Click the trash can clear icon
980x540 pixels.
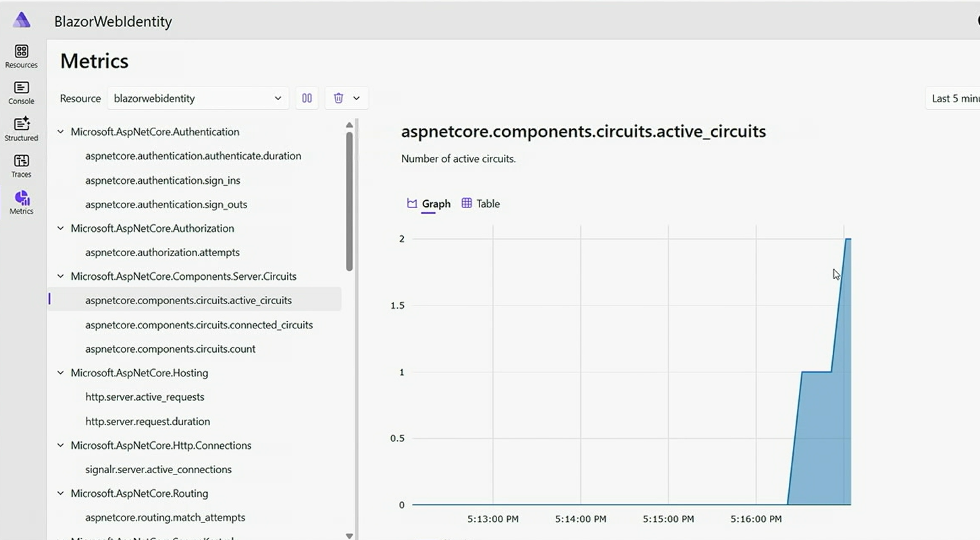tap(338, 98)
